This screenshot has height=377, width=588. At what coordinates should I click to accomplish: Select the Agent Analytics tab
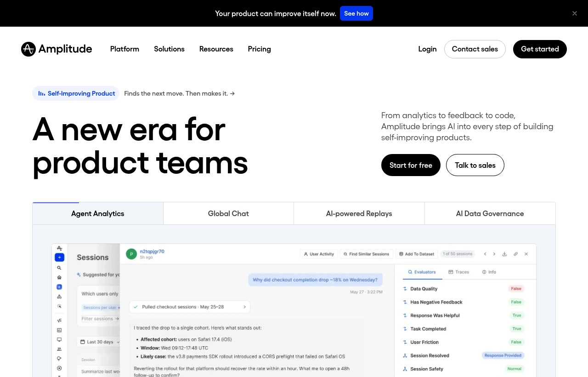[x=98, y=213]
